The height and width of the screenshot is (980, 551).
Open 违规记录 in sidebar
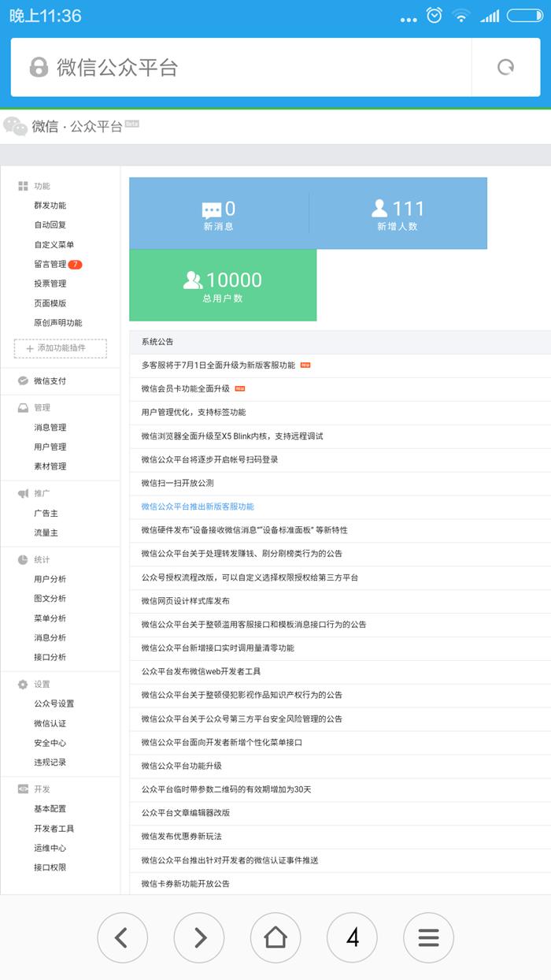tap(50, 762)
